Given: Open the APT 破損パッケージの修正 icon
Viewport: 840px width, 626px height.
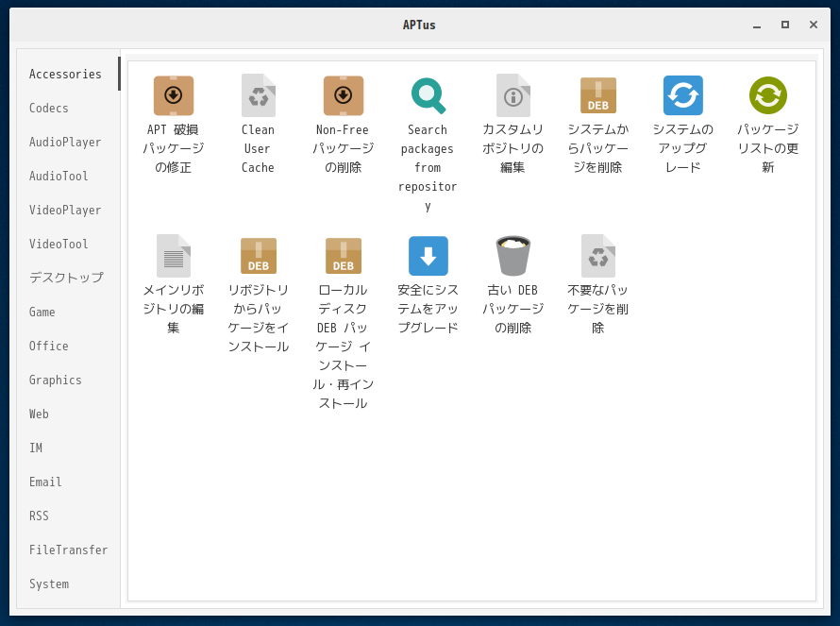Looking at the screenshot, I should 173,95.
